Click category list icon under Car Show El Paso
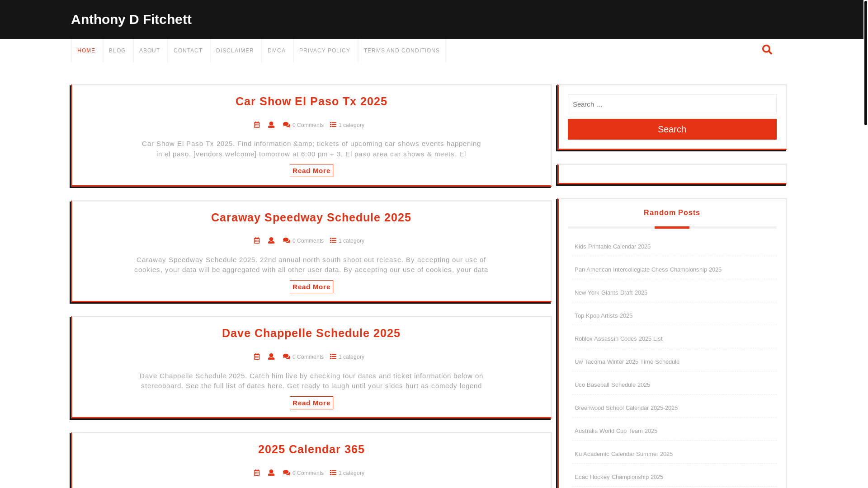 click(x=333, y=125)
